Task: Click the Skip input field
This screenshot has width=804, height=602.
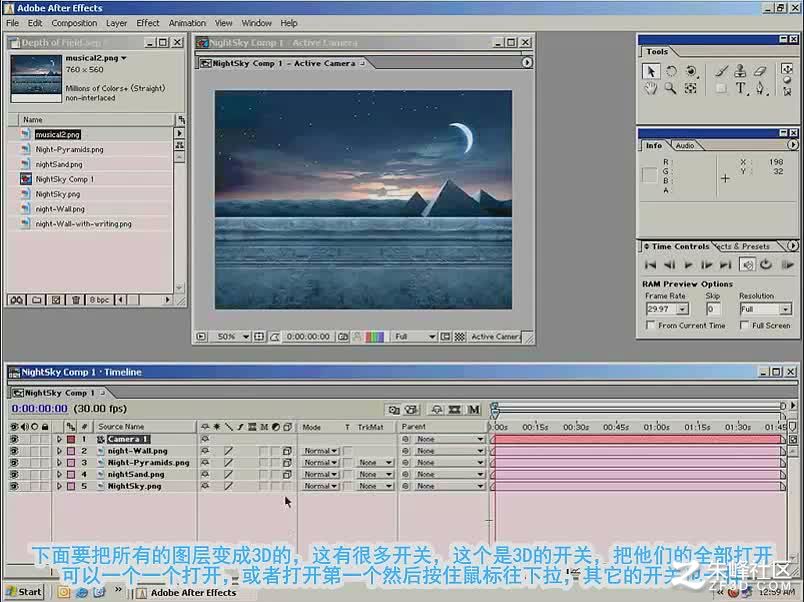Action: [x=713, y=309]
